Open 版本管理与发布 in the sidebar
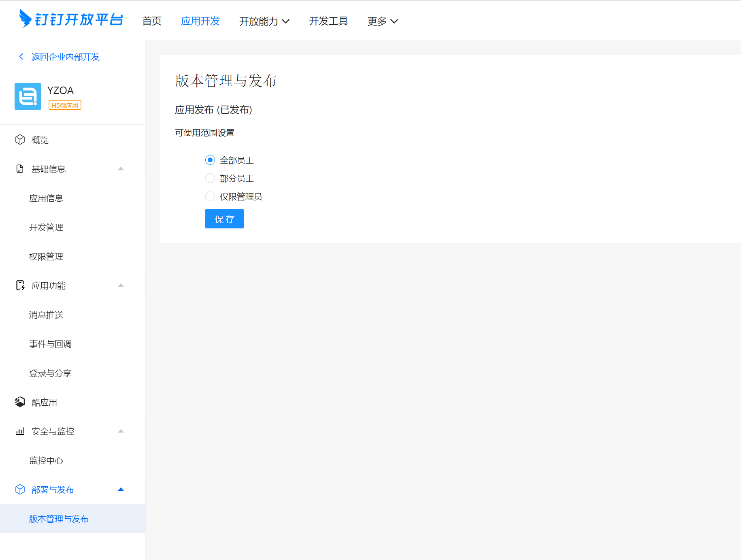Viewport: 741px width, 560px height. (x=59, y=519)
